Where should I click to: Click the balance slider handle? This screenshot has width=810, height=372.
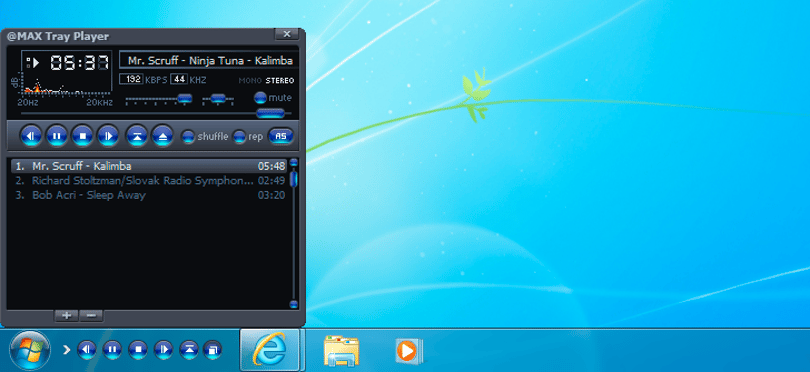(x=218, y=98)
